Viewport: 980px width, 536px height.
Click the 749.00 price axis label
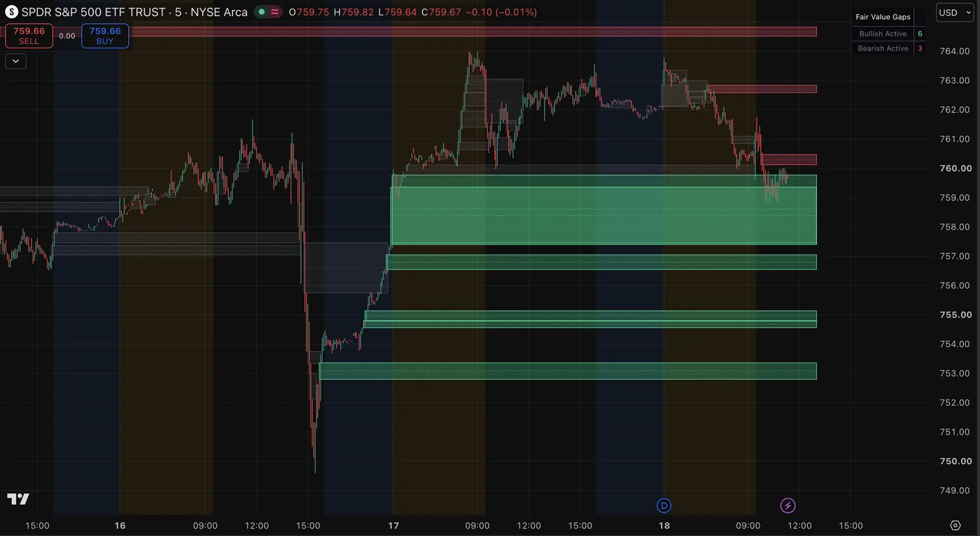point(955,491)
